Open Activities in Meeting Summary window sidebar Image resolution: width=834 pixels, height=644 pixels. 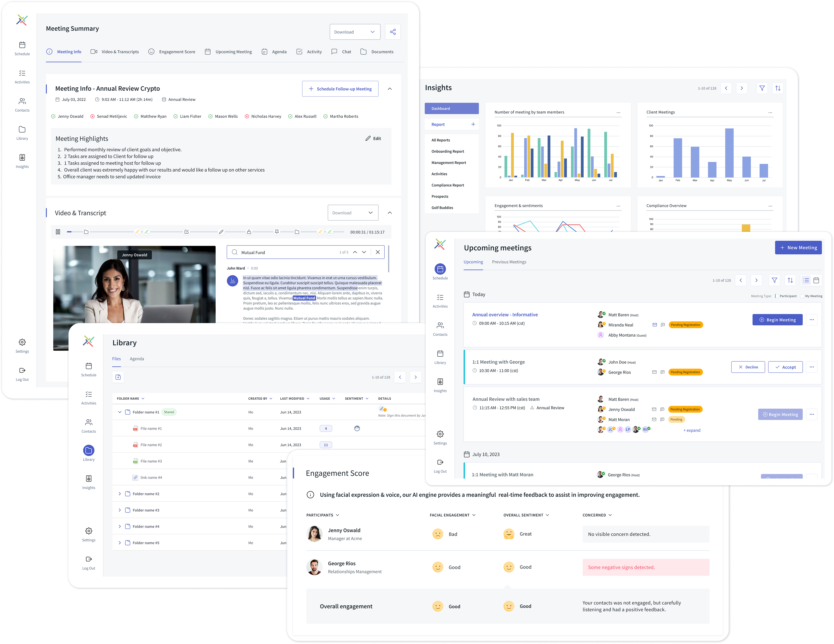[22, 76]
